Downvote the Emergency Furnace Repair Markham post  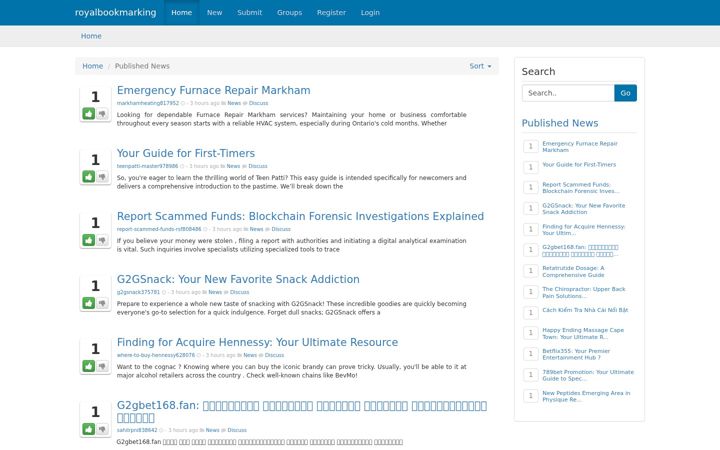[x=102, y=113]
